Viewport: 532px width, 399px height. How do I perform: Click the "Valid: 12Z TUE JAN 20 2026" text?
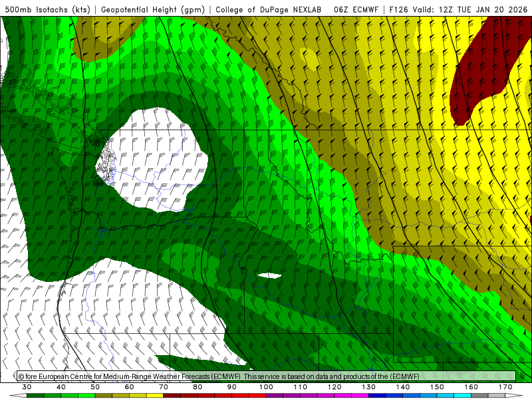click(470, 9)
